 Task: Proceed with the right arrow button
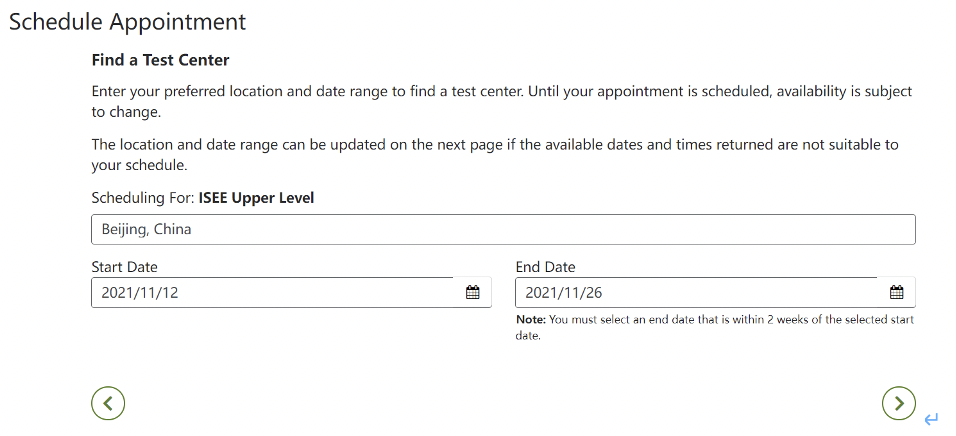pyautogui.click(x=899, y=403)
